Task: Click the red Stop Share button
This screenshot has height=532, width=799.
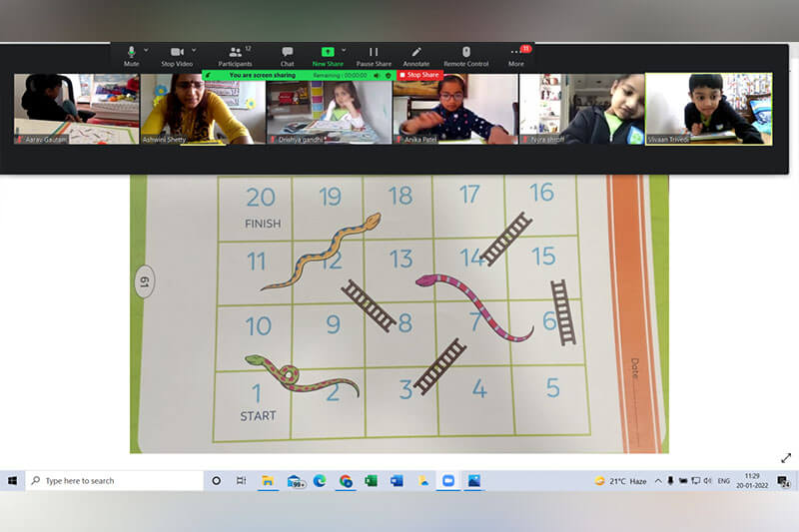Action: click(x=419, y=75)
